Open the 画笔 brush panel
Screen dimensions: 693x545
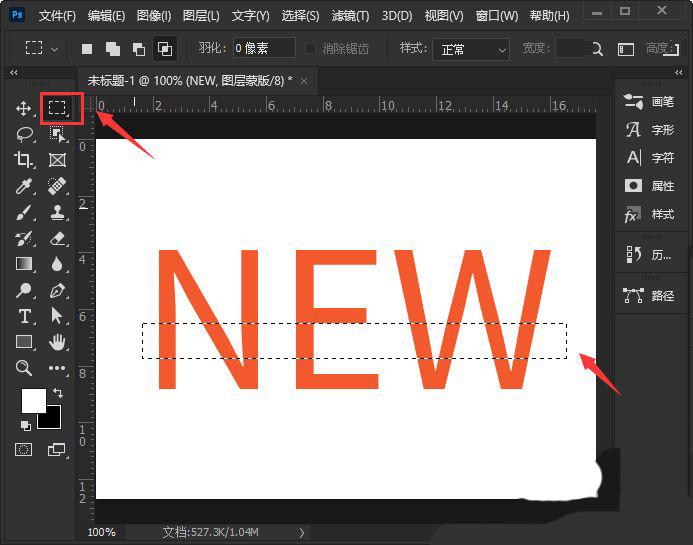pos(649,102)
